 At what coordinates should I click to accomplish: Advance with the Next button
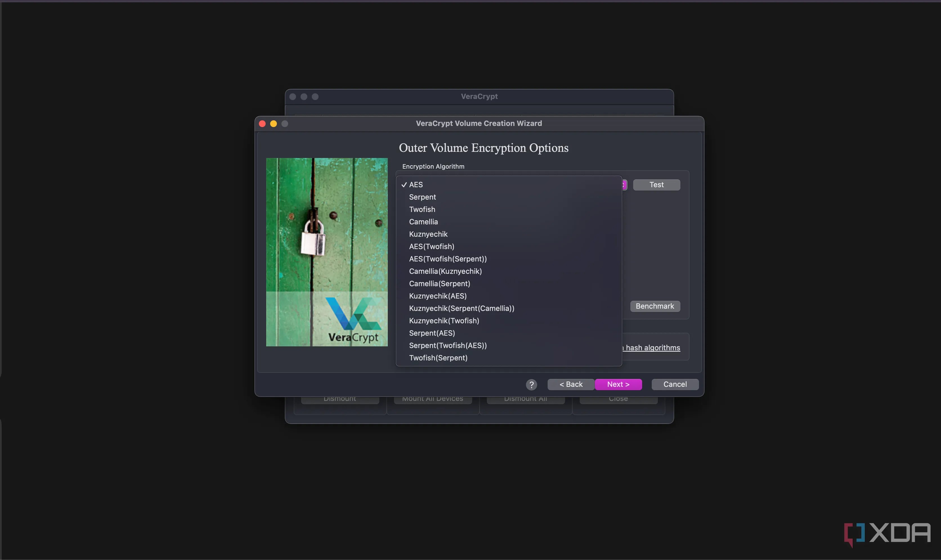tap(618, 384)
